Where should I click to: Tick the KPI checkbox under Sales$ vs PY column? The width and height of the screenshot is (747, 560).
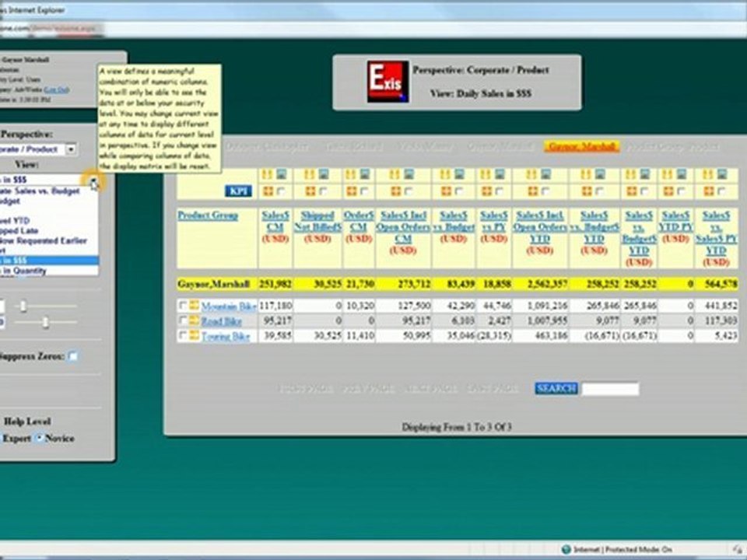500,191
